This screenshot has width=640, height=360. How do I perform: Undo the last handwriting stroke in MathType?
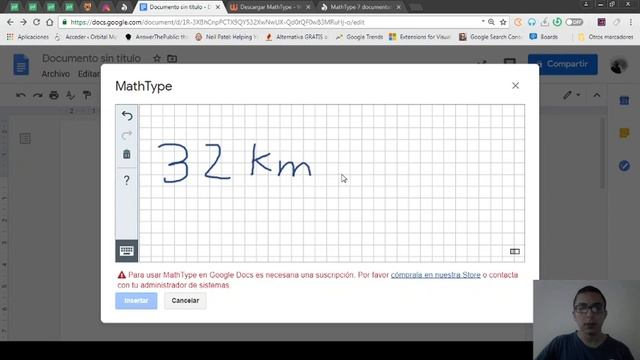(x=127, y=116)
